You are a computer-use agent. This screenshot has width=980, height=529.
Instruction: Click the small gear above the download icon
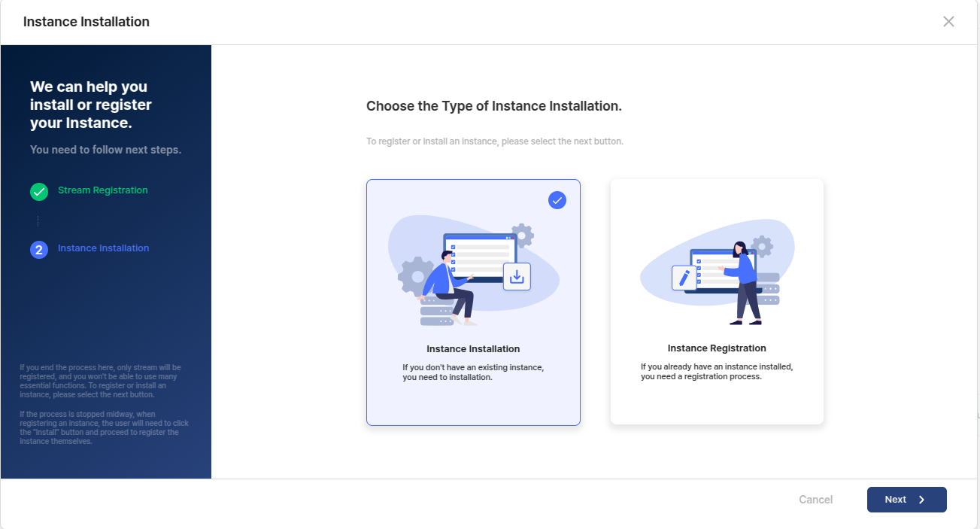coord(522,235)
